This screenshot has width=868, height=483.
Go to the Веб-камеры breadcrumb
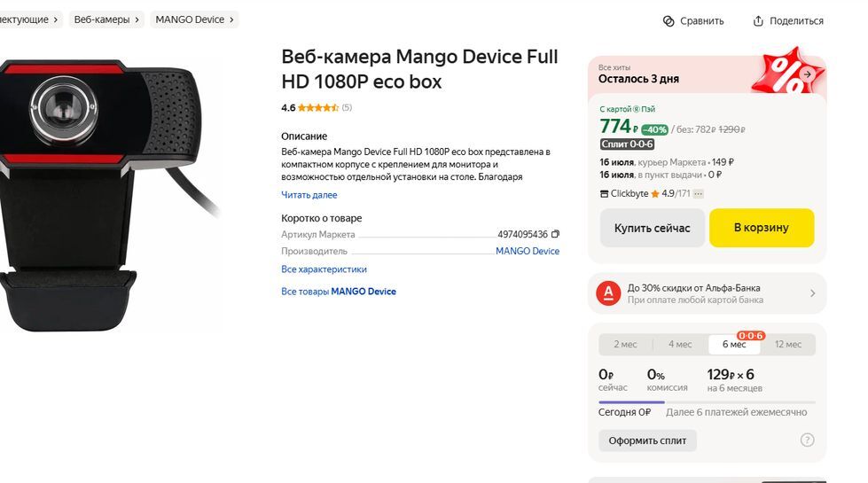[x=101, y=19]
